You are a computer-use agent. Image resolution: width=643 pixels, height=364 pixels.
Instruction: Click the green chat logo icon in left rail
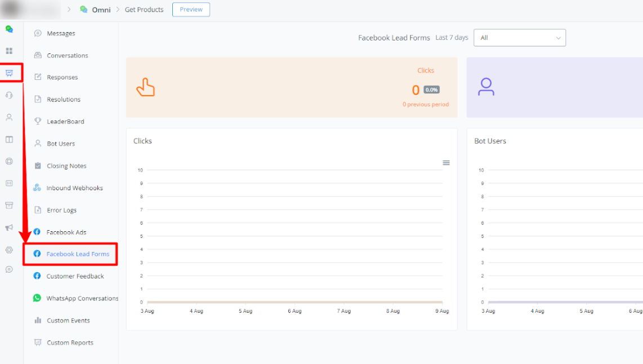click(x=9, y=29)
